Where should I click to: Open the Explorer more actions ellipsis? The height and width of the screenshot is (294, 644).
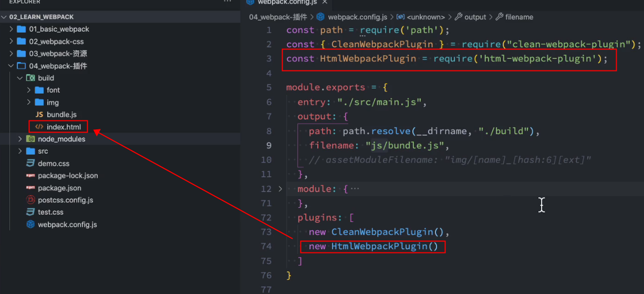coord(227,2)
